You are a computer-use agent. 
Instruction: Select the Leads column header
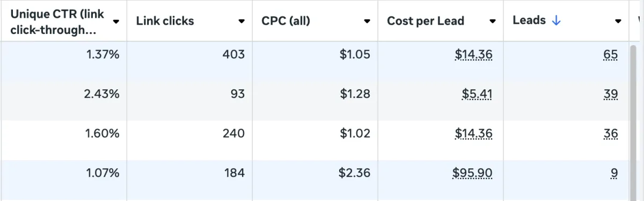(566, 21)
